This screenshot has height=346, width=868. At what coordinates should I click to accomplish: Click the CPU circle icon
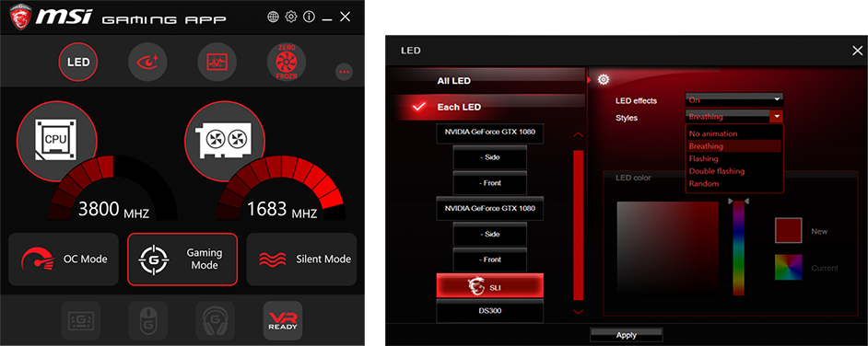pyautogui.click(x=57, y=142)
